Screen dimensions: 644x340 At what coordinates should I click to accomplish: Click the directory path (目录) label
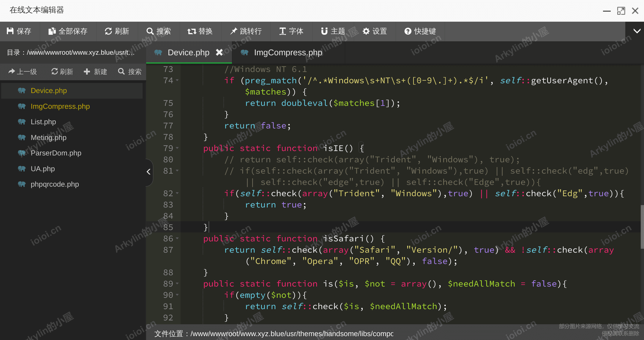[71, 53]
